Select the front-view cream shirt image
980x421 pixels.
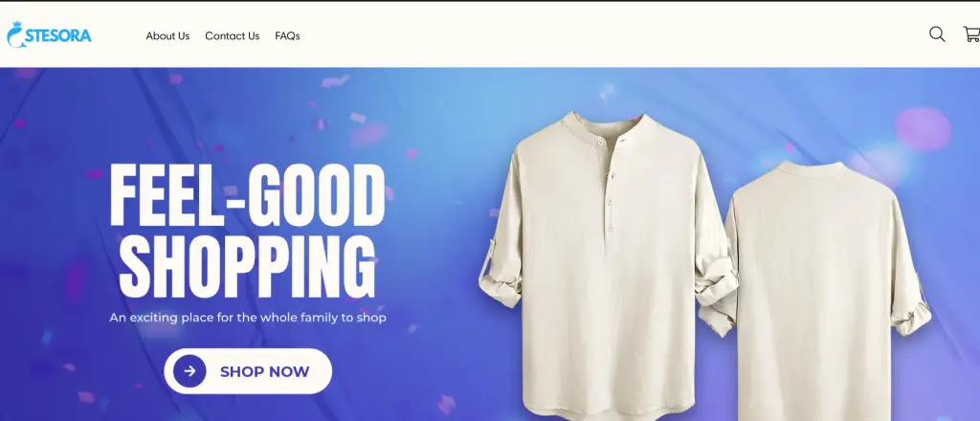click(606, 265)
